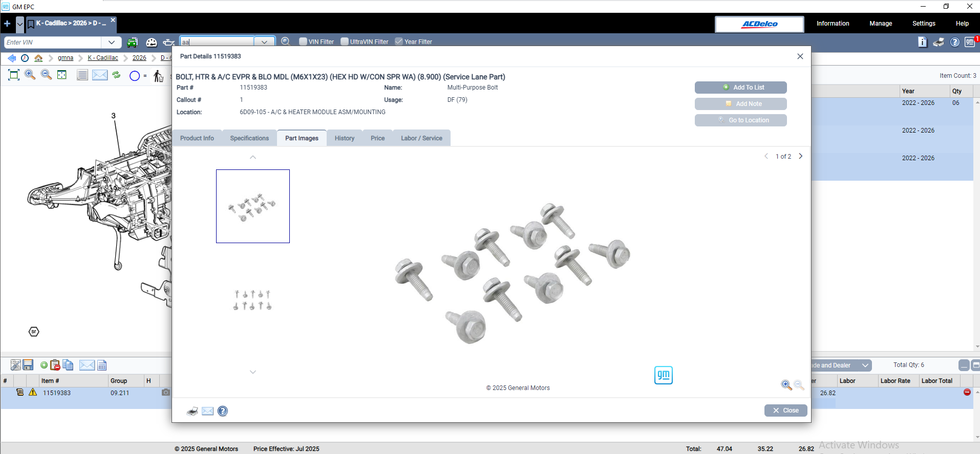The height and width of the screenshot is (454, 980).
Task: Click the GM notification icon with red badge
Action: (x=970, y=42)
